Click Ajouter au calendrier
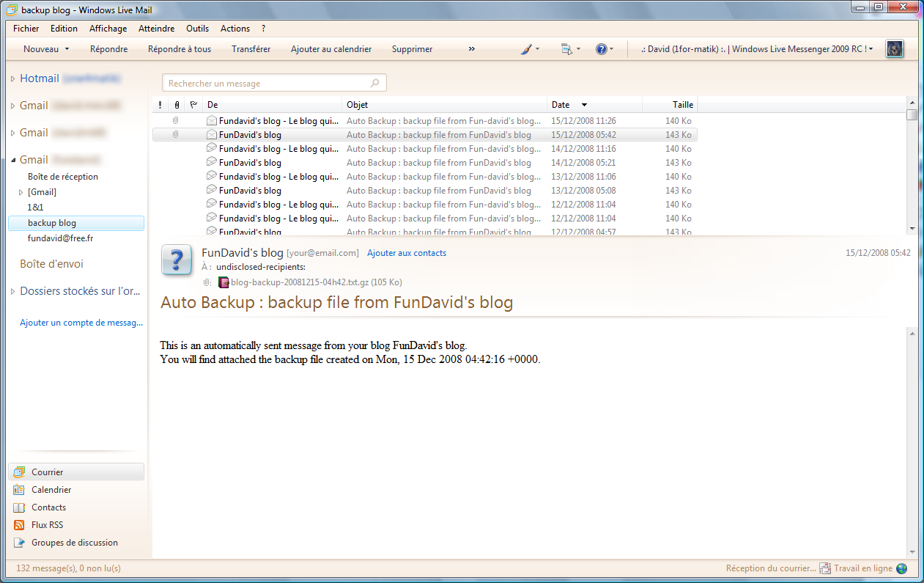The height and width of the screenshot is (583, 924). pyautogui.click(x=331, y=49)
